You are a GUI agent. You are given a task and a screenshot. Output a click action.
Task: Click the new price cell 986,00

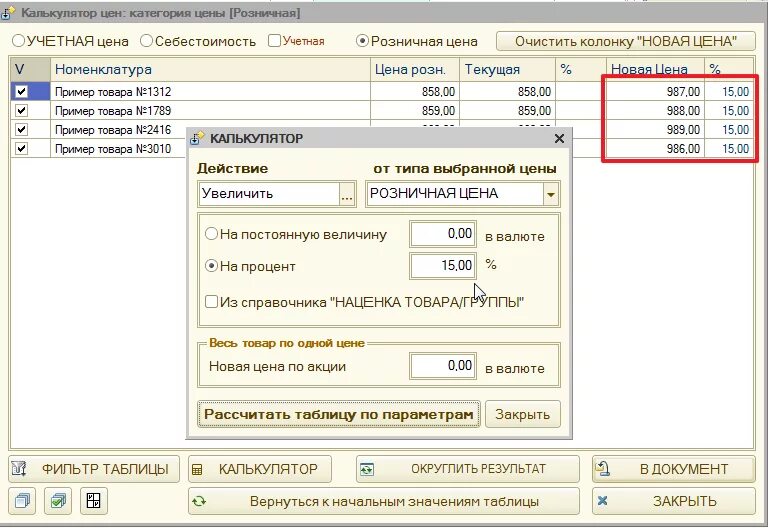655,148
